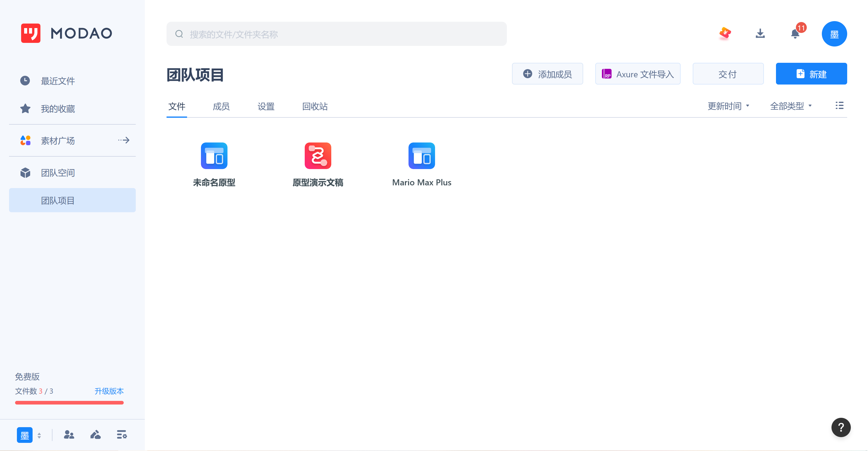This screenshot has width=868, height=451.
Task: Click the 升级版本 link
Action: pos(109,391)
